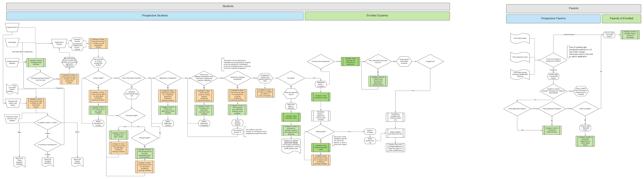Click the Deposit paid? decision diamond

pos(321,132)
